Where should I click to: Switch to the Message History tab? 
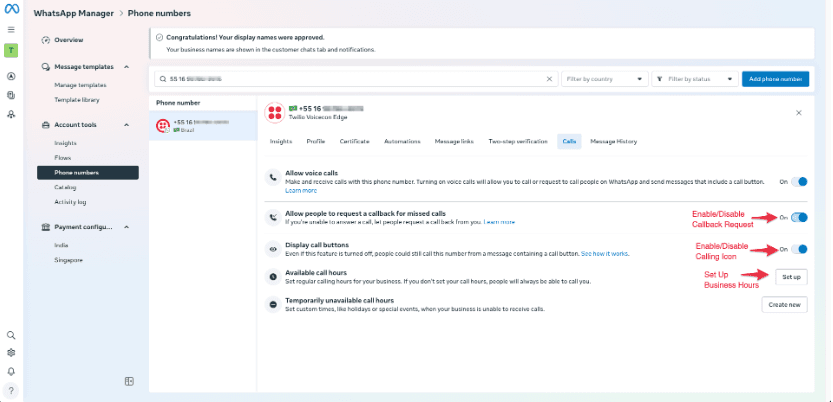point(613,142)
